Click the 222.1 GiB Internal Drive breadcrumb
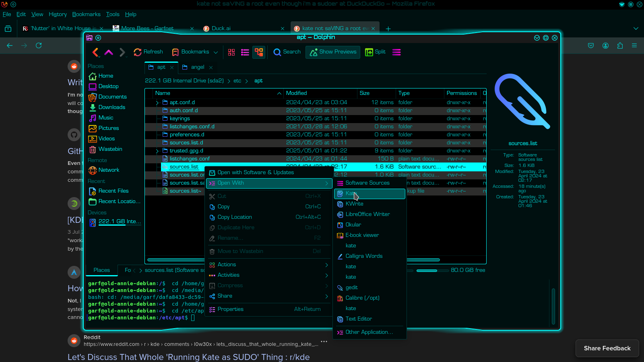The image size is (644, 362). (184, 81)
